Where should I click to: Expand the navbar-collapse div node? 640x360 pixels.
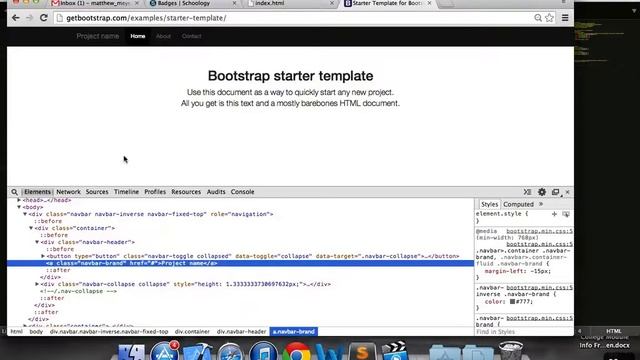(37, 284)
